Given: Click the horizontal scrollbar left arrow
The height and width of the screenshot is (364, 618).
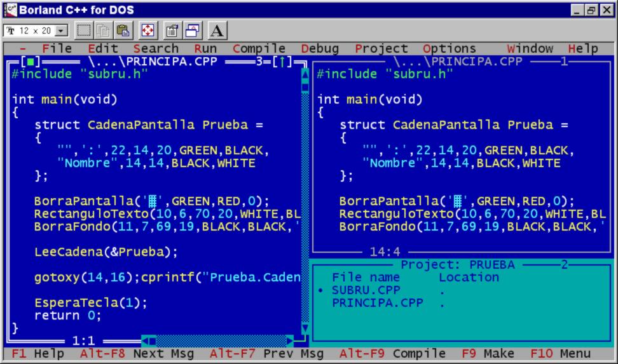Looking at the screenshot, I should click(x=145, y=340).
